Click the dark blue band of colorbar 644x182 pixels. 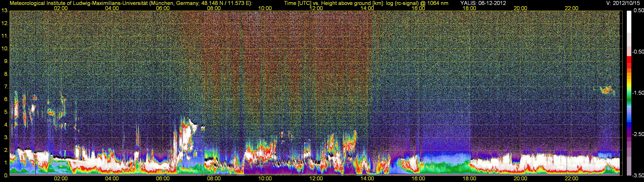click(629, 123)
